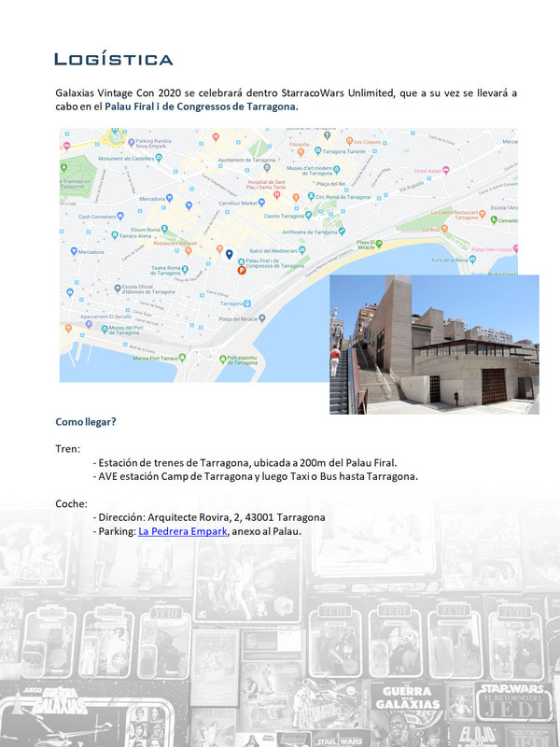Click the Fòrum Romà map pin
The image size is (560, 747).
164,229
